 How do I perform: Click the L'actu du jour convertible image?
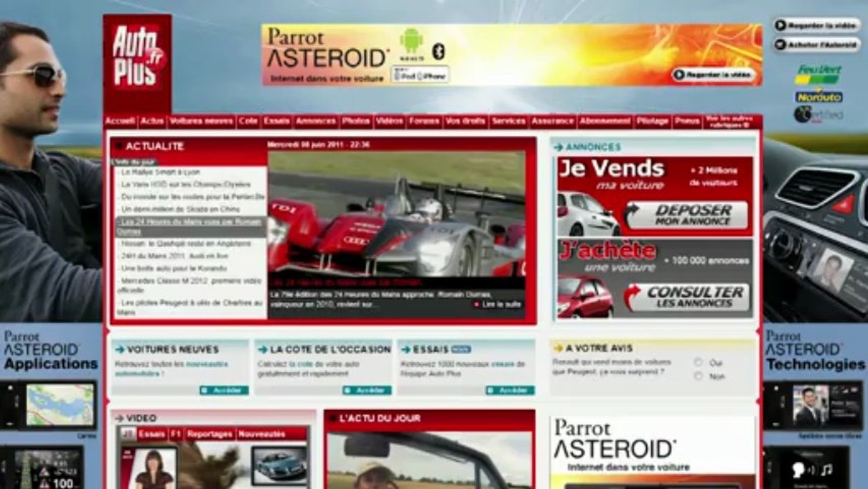[x=429, y=460]
